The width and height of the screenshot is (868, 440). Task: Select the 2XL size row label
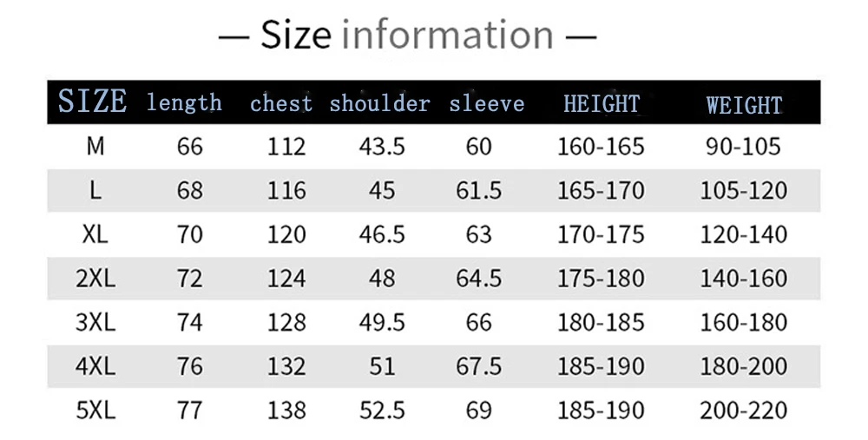click(x=95, y=278)
